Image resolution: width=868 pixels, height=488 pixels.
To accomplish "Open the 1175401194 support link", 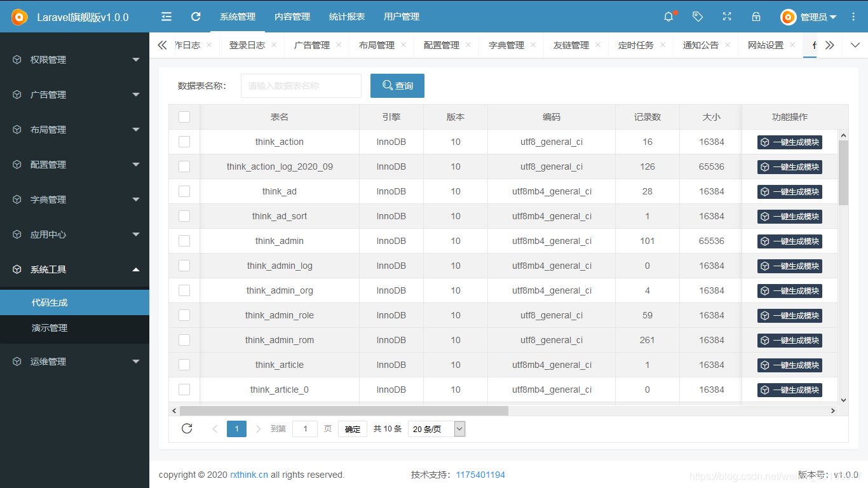I will 480,475.
